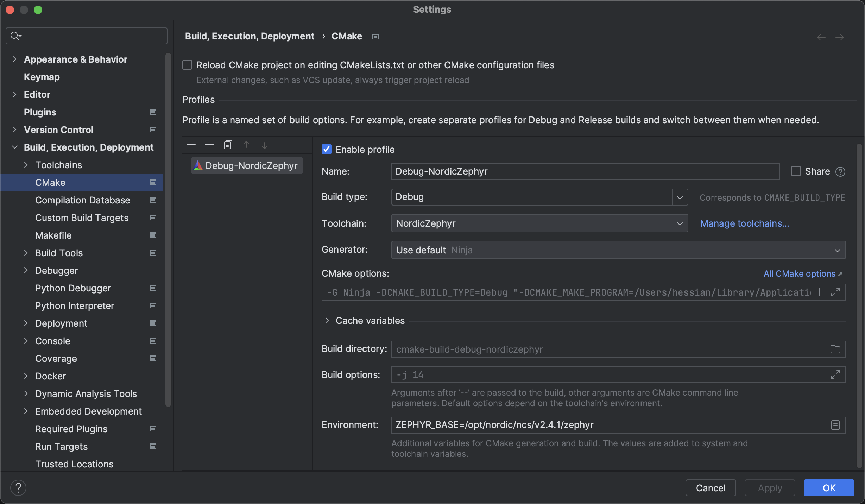Uncheck Enable profile checkbox
The width and height of the screenshot is (865, 504).
pyautogui.click(x=327, y=149)
